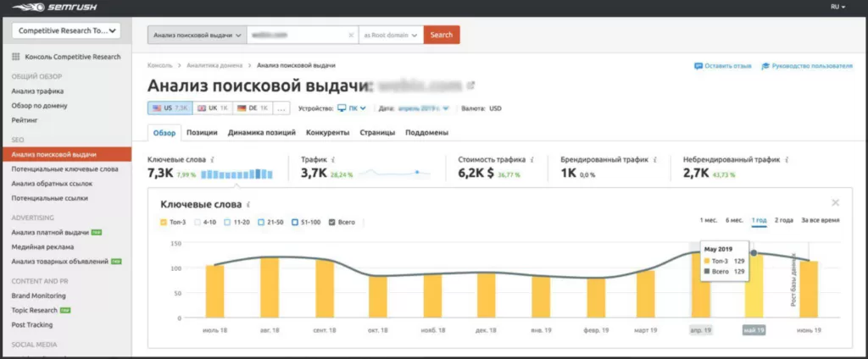Viewport: 868px width, 359px height.
Task: Open Topic Research in the sidebar
Action: click(34, 311)
